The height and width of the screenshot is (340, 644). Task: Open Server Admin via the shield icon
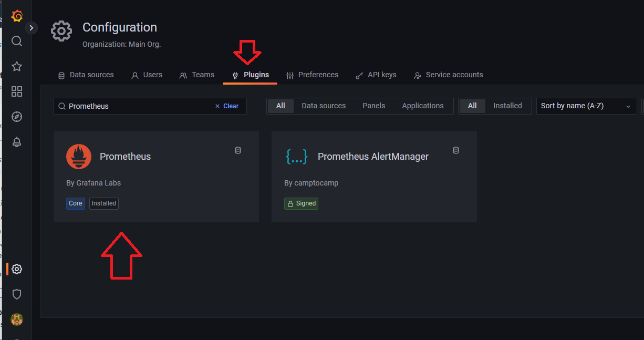16,294
